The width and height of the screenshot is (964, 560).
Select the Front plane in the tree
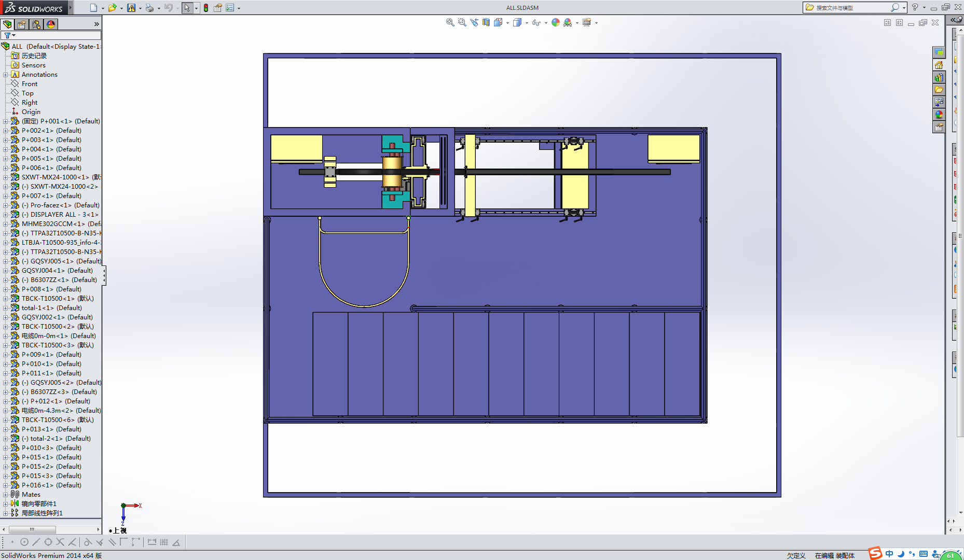coord(30,84)
